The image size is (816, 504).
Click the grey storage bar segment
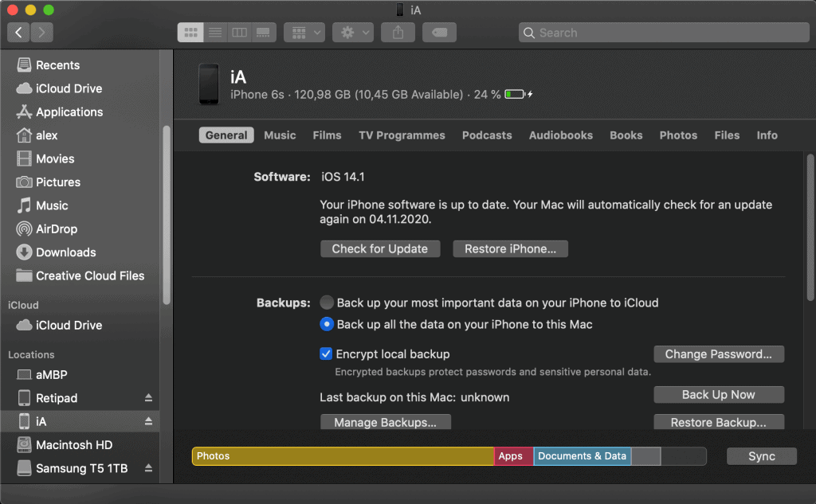[645, 456]
